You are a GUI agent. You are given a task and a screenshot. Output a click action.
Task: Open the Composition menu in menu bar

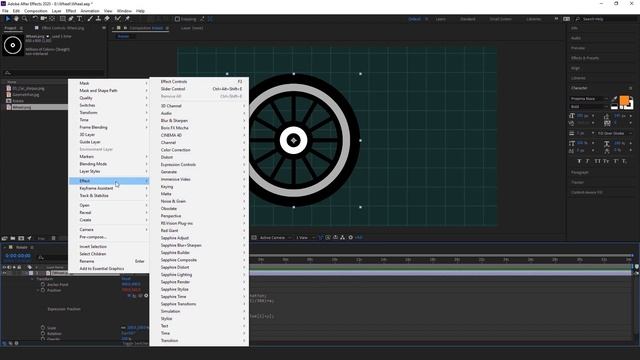coord(36,11)
